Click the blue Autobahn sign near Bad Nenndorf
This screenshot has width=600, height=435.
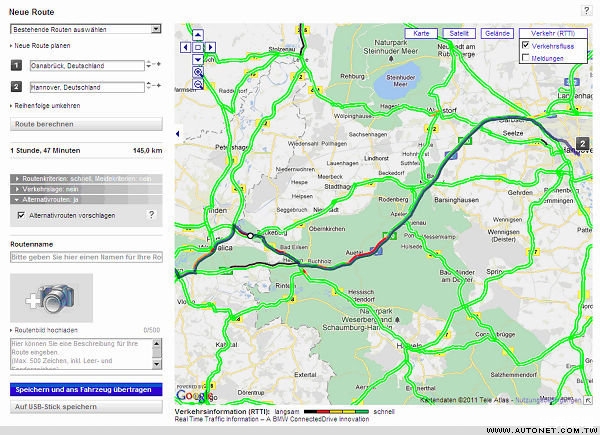coord(452,155)
